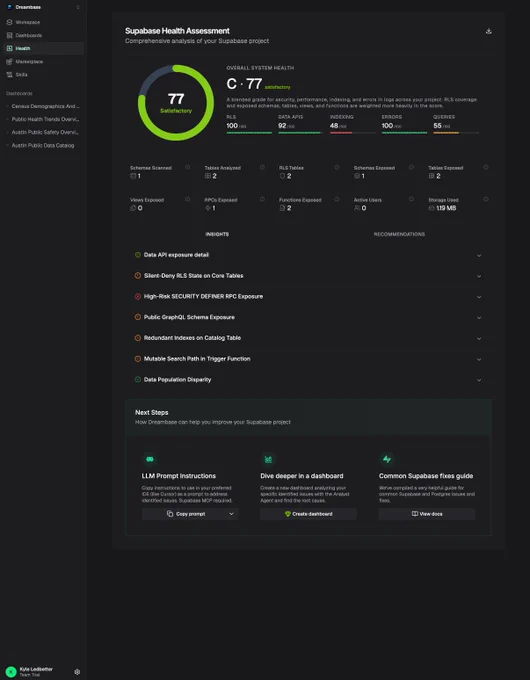Open the Dreambase workspace switcher
This screenshot has width=530, height=680.
point(43,7)
